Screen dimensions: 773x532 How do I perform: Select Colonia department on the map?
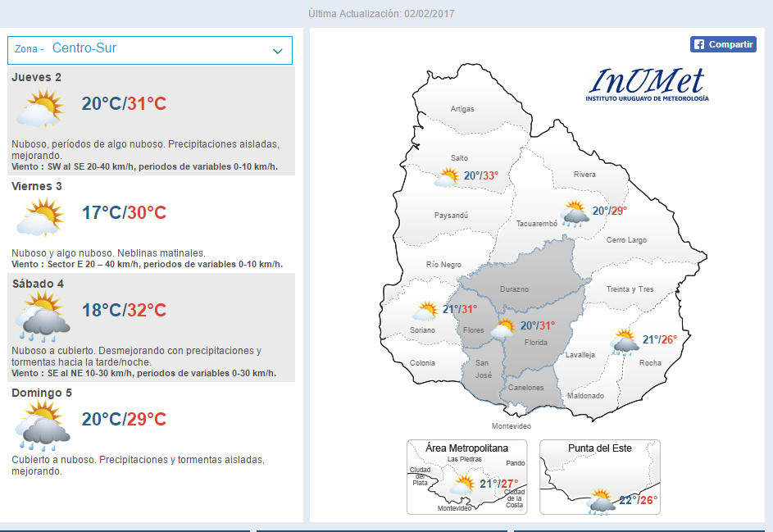[x=422, y=363]
